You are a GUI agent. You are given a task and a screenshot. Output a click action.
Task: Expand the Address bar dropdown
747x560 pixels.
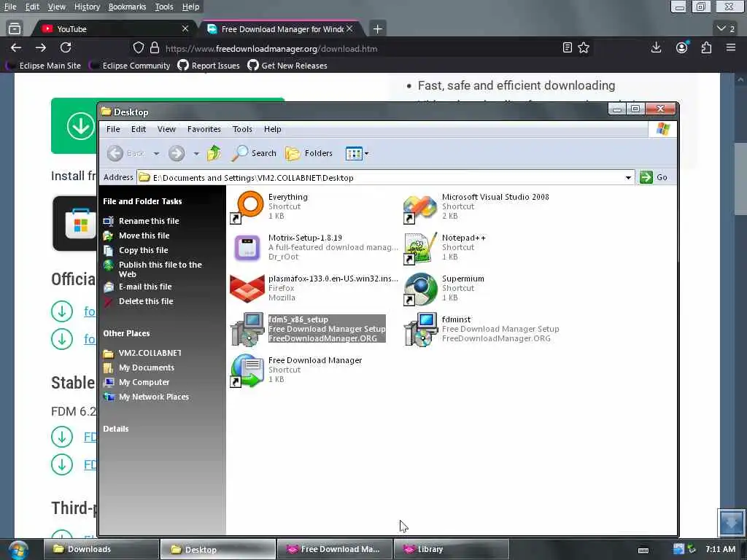(x=628, y=178)
